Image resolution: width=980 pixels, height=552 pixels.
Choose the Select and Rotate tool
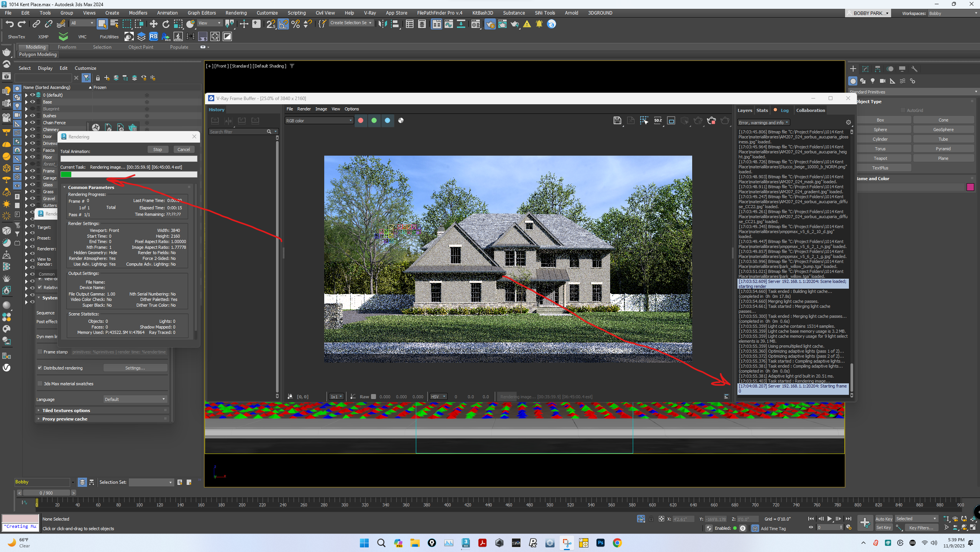tap(166, 24)
